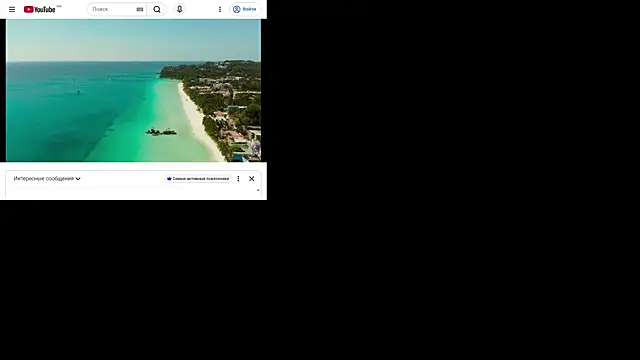
Task: Go to the YouTube home logo
Action: (40, 9)
